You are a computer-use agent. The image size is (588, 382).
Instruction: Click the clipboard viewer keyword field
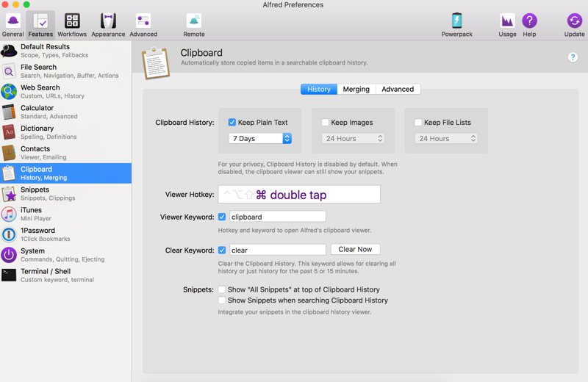tap(278, 217)
